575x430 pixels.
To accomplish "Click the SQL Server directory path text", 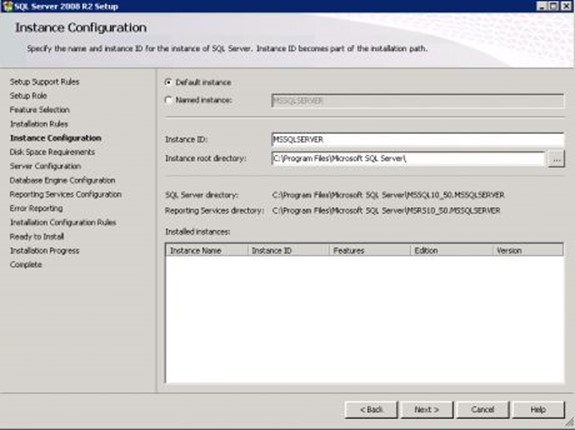I will (388, 195).
